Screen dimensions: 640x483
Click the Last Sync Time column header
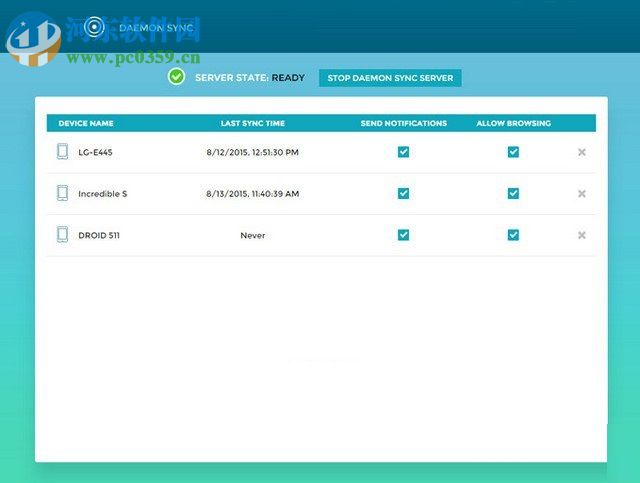pyautogui.click(x=253, y=123)
